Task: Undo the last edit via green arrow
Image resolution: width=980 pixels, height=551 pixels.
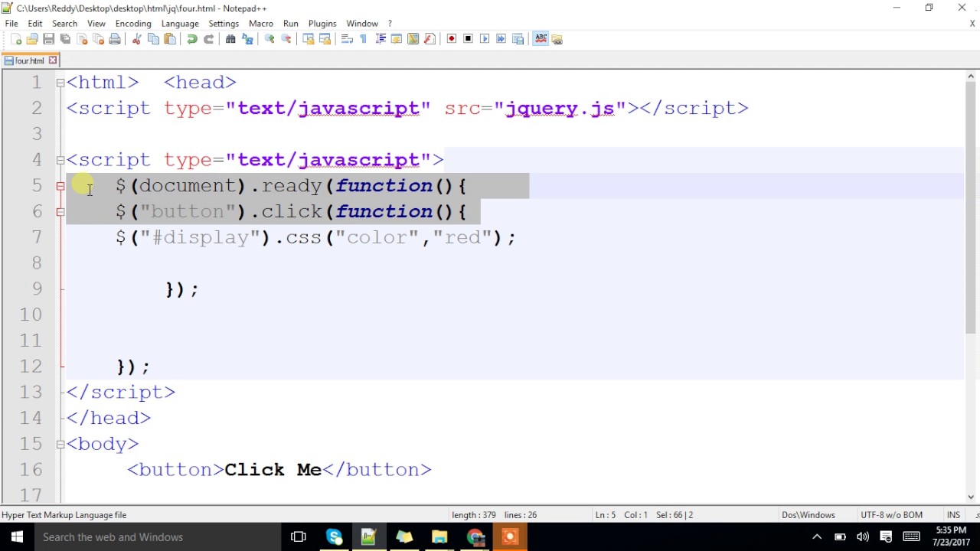Action: (191, 39)
